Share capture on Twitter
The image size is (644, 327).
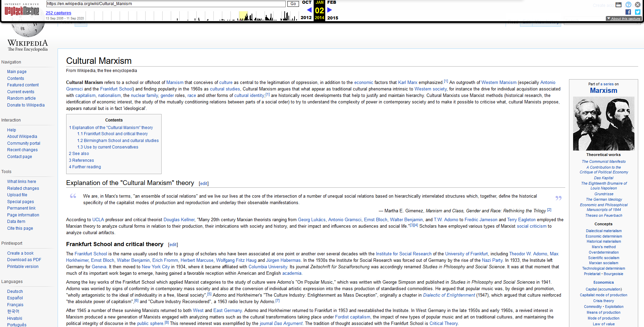[x=638, y=12]
